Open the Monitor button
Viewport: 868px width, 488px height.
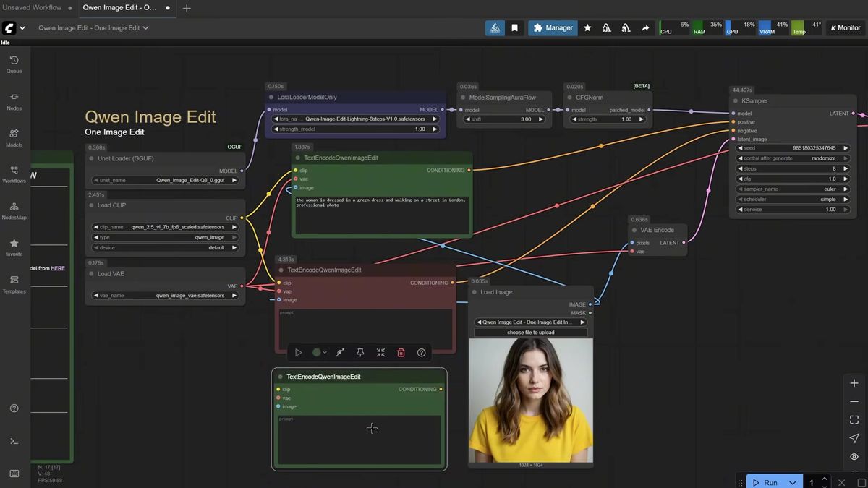click(846, 28)
